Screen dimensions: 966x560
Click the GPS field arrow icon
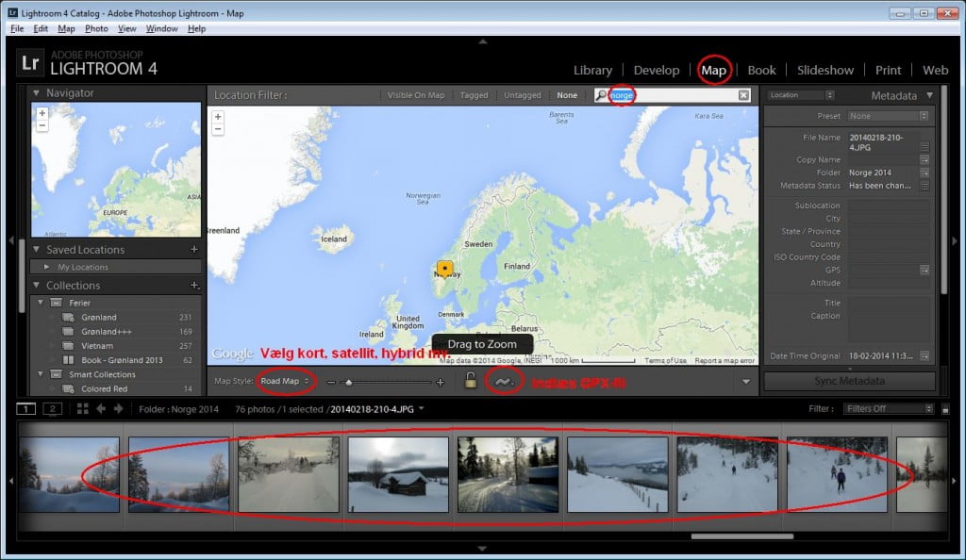coord(924,271)
